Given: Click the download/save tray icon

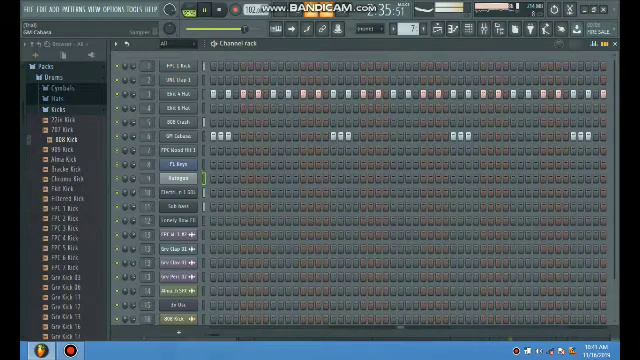Looking at the screenshot, I should [x=577, y=29].
